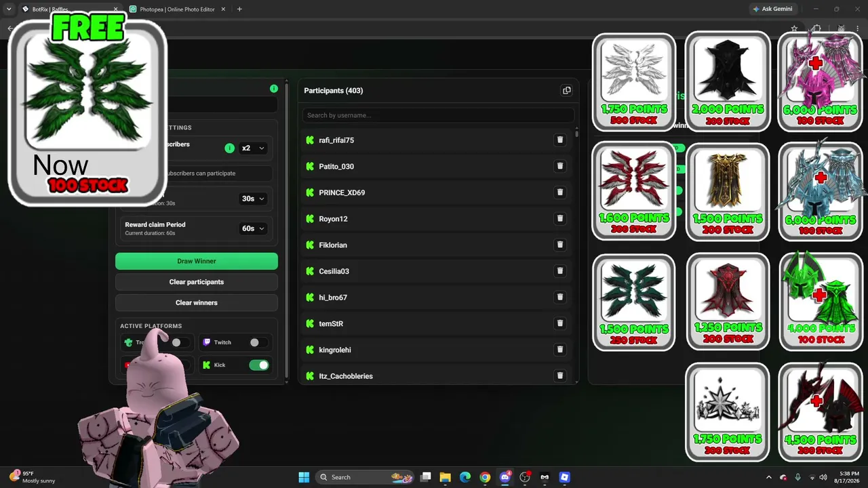Delete participant Fiklorian
The height and width of the screenshot is (488, 868).
click(560, 245)
